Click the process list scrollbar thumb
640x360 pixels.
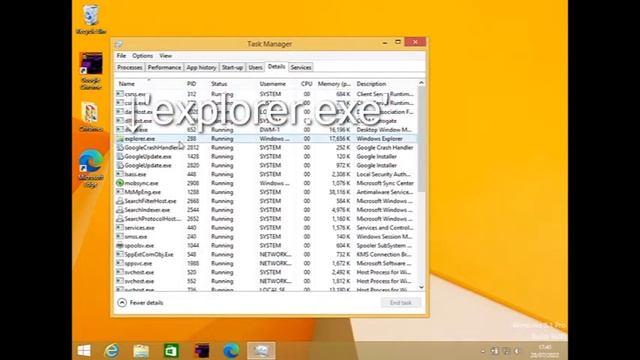click(x=421, y=139)
